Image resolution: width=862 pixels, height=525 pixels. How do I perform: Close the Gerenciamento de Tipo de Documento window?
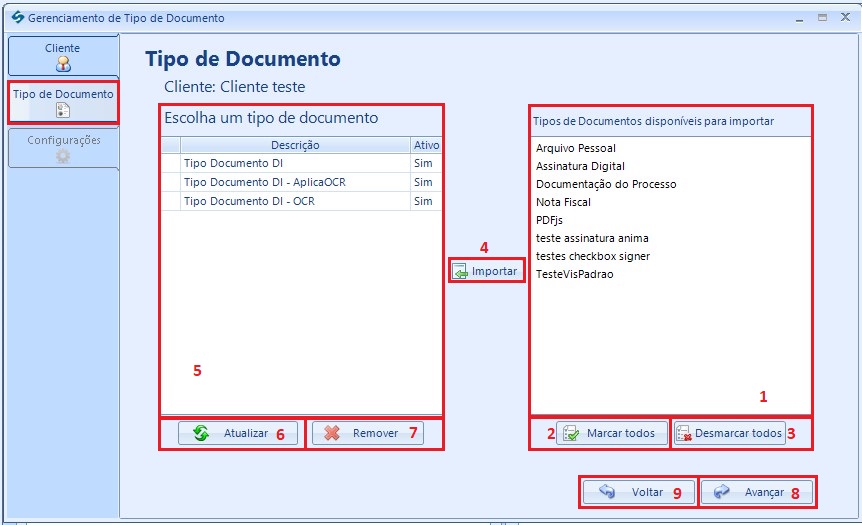click(846, 18)
